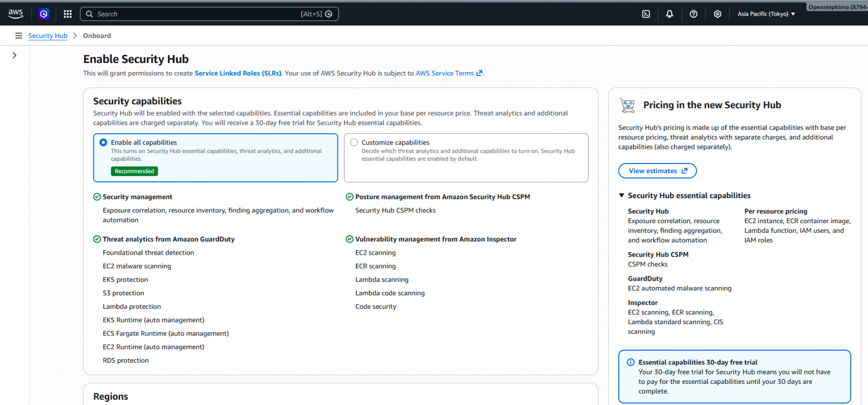Go to the Security Hub breadcrumb

coord(48,36)
